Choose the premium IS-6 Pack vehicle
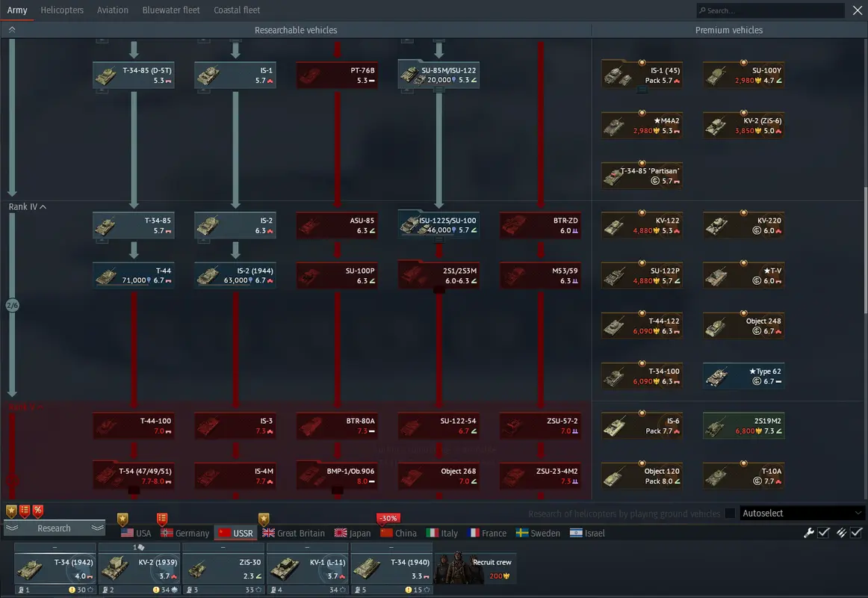The height and width of the screenshot is (598, 868). point(642,425)
